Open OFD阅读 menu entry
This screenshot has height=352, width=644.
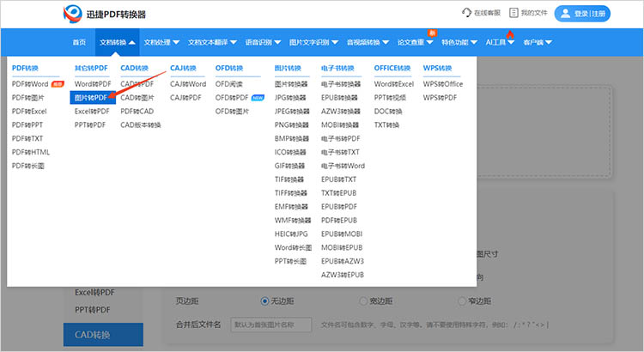(228, 84)
